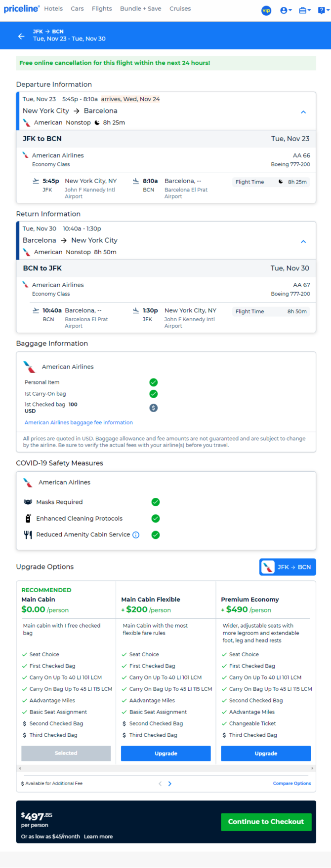This screenshot has height=868, width=331.
Task: Click the priceline logo
Action: point(21,9)
